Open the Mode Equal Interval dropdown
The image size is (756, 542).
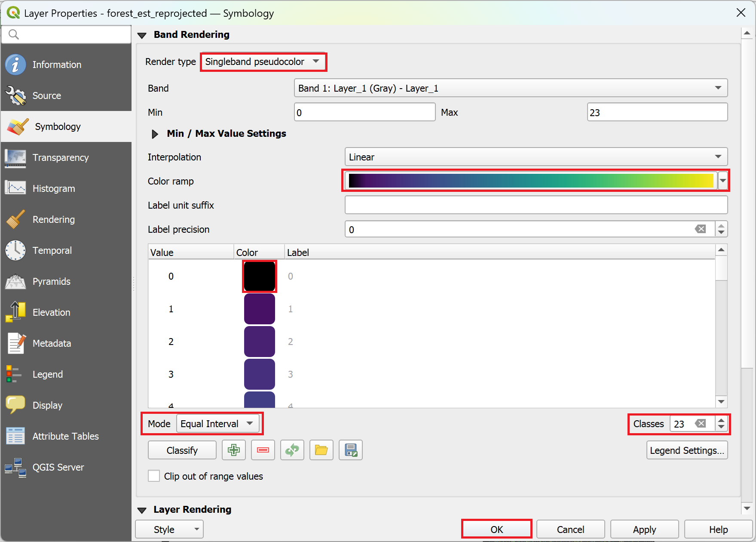pos(217,424)
